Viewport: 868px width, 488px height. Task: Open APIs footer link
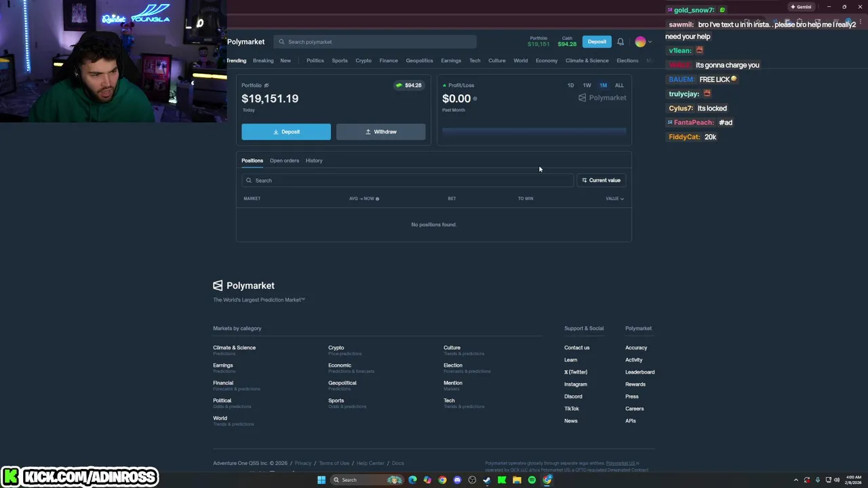pos(631,421)
